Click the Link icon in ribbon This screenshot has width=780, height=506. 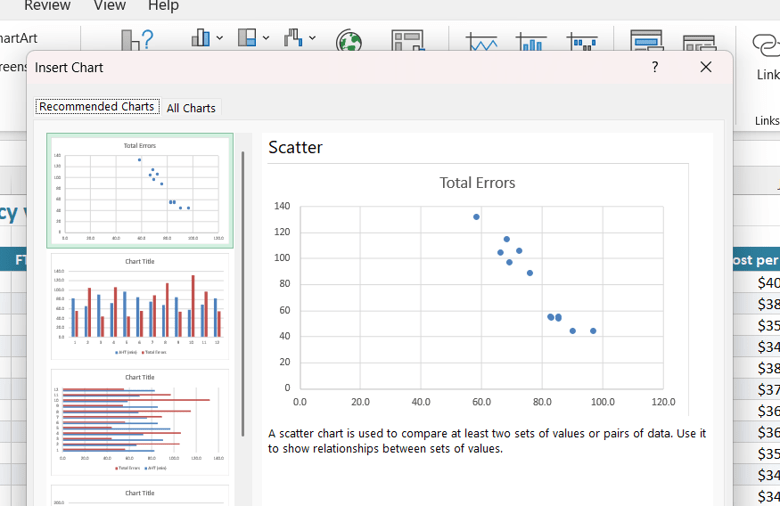pyautogui.click(x=767, y=46)
